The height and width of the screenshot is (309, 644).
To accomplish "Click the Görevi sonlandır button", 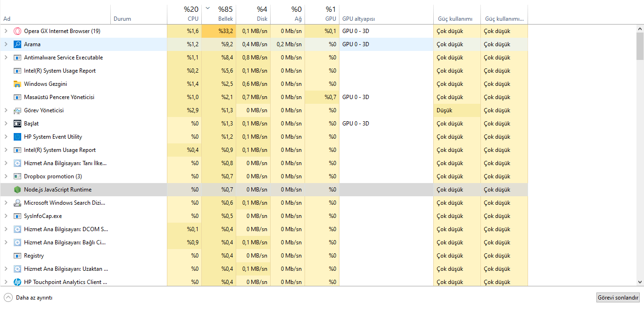I will (x=618, y=298).
